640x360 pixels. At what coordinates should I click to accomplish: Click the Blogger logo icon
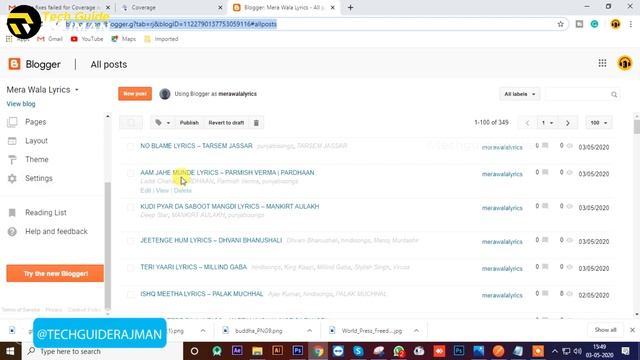tap(14, 64)
